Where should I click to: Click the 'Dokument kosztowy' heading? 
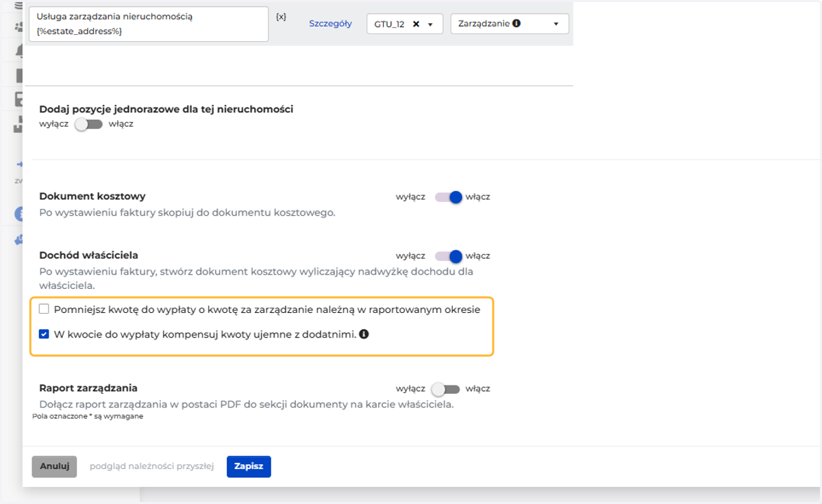click(x=92, y=196)
